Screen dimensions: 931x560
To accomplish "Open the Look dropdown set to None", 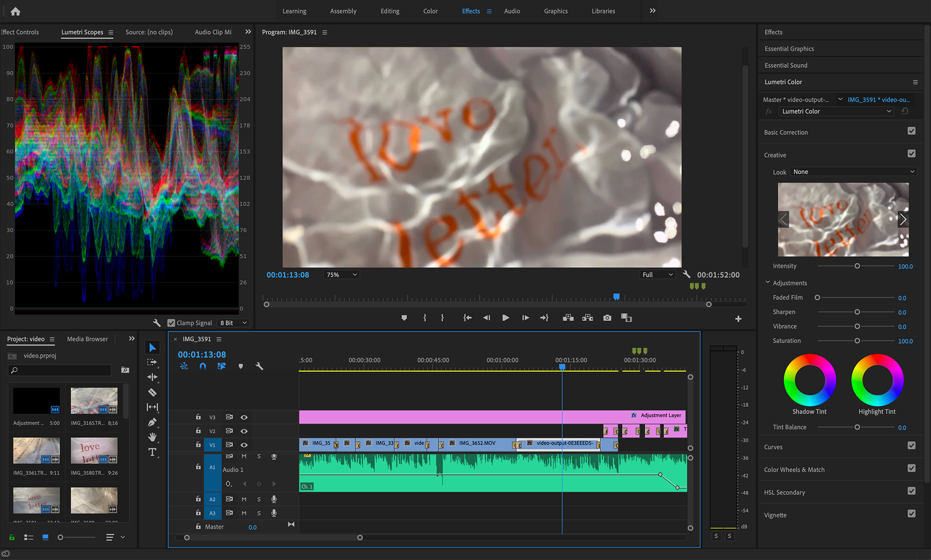I will click(x=853, y=172).
